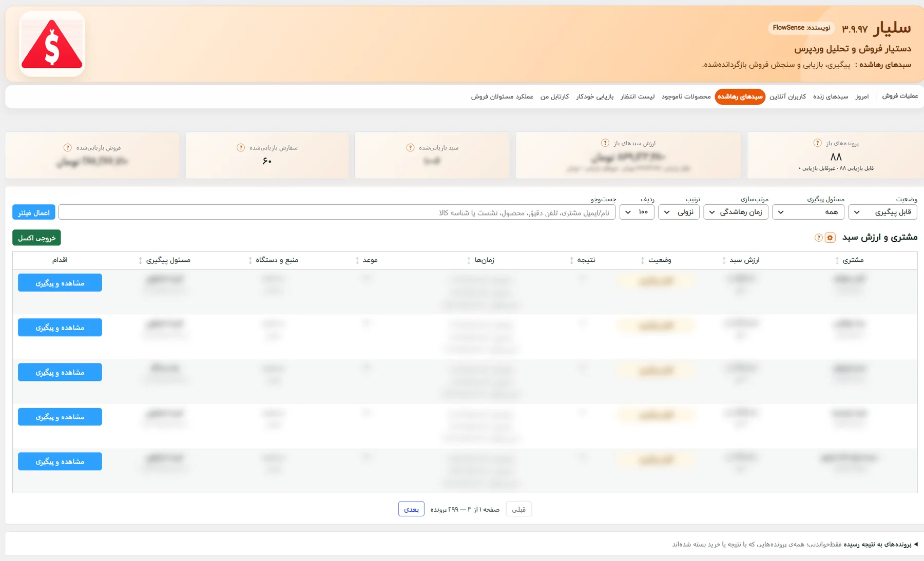Screen dimensions: 924x561
Task: Sort table by موعد column arrows
Action: point(357,260)
